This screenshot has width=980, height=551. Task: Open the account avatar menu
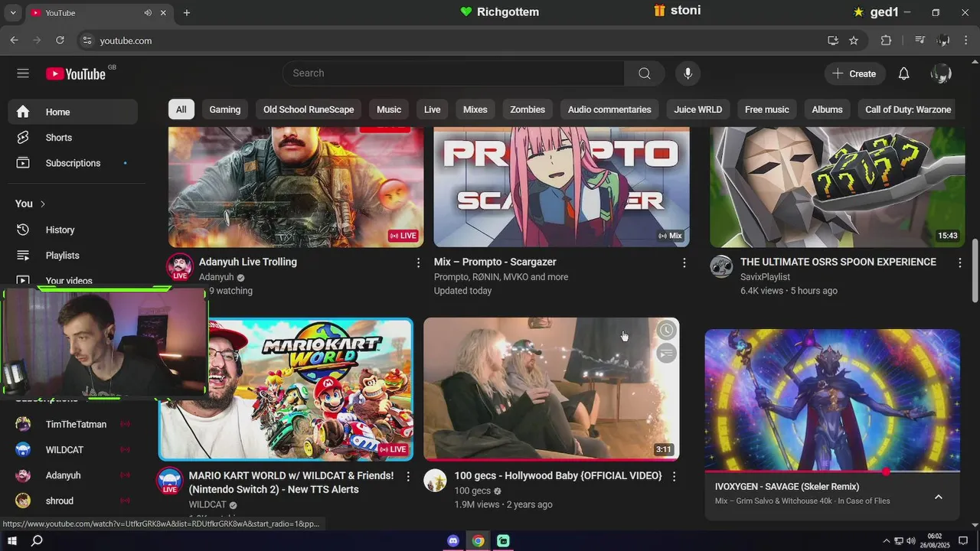(941, 73)
